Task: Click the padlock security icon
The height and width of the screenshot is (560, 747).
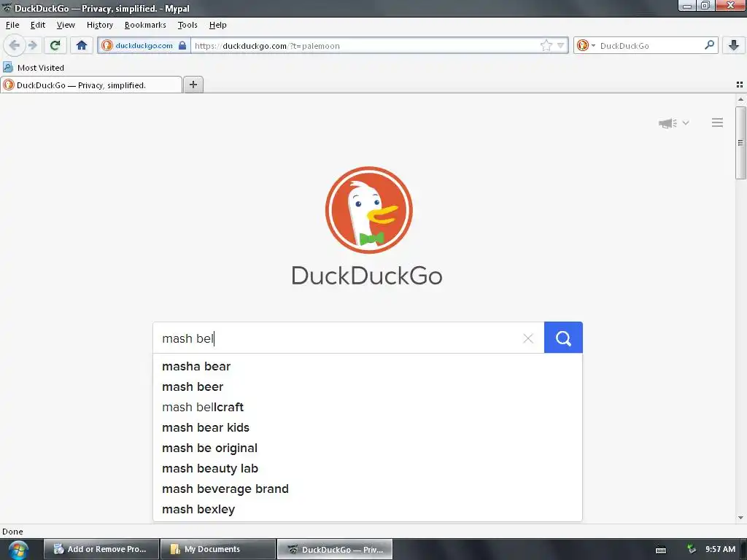Action: (x=182, y=46)
